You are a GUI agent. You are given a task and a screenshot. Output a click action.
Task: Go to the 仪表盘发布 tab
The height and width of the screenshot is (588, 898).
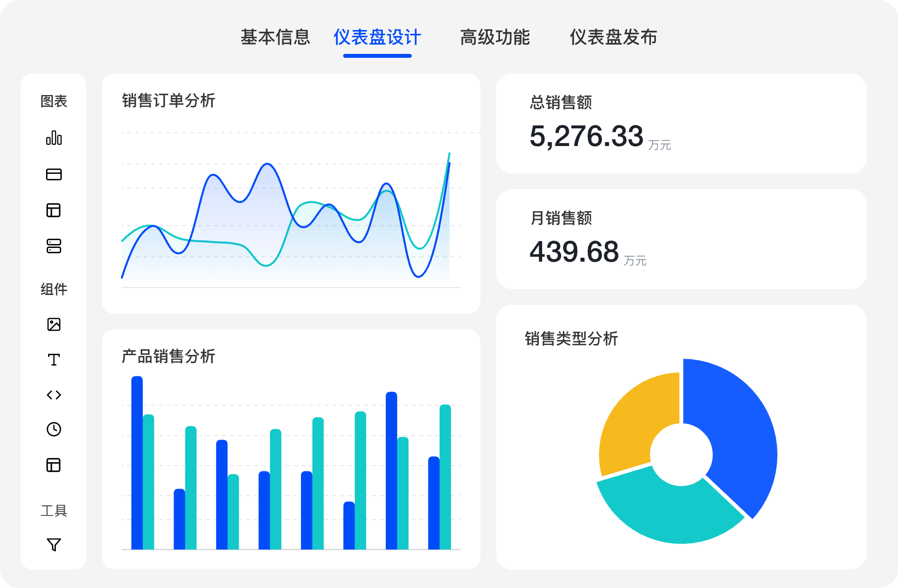pos(613,37)
